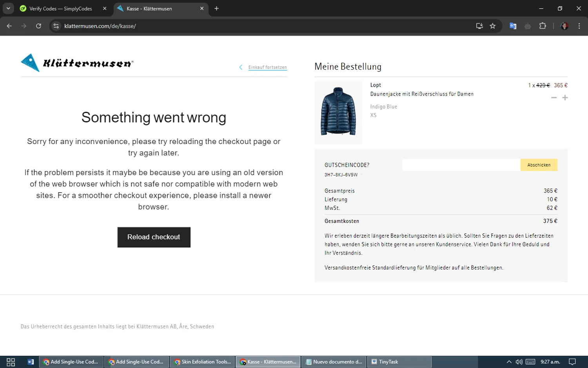Open Windows Start task view icon

[x=11, y=362]
